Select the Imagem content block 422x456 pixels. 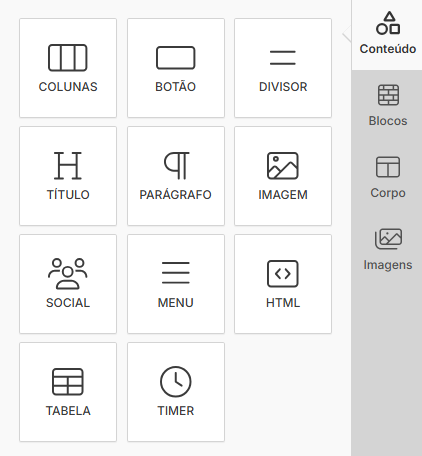tap(283, 176)
